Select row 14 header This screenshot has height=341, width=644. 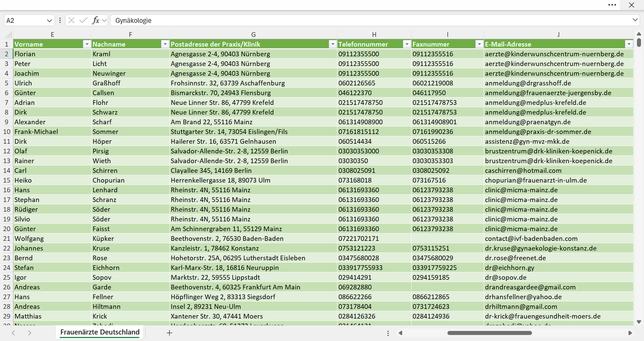pos(7,170)
